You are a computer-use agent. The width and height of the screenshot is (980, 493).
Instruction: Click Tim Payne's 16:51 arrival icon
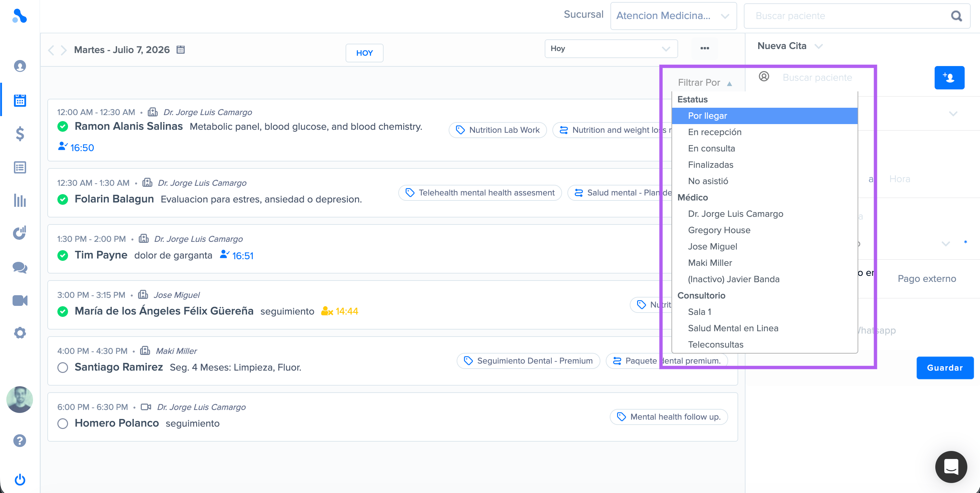225,255
